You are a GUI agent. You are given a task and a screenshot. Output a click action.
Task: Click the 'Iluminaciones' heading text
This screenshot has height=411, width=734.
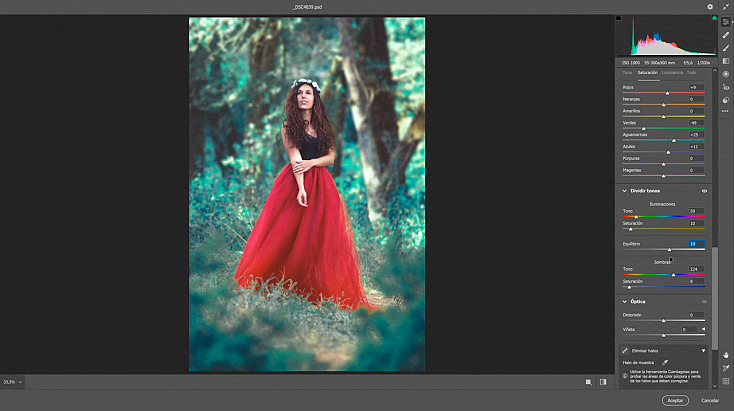tap(662, 204)
